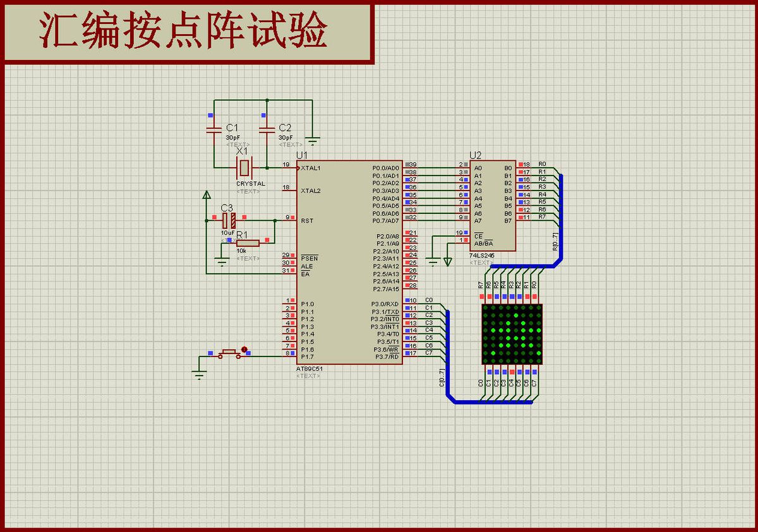Screen dimensions: 758x532
Task: Click the ground symbol below resistor R1
Action: (x=221, y=261)
